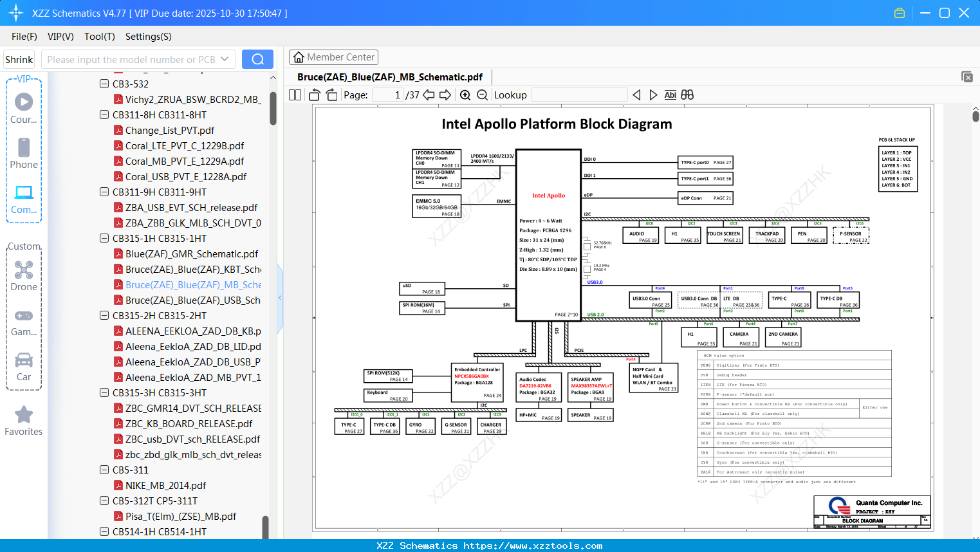This screenshot has height=552, width=980.
Task: Zoom in on the schematic
Action: coord(465,95)
